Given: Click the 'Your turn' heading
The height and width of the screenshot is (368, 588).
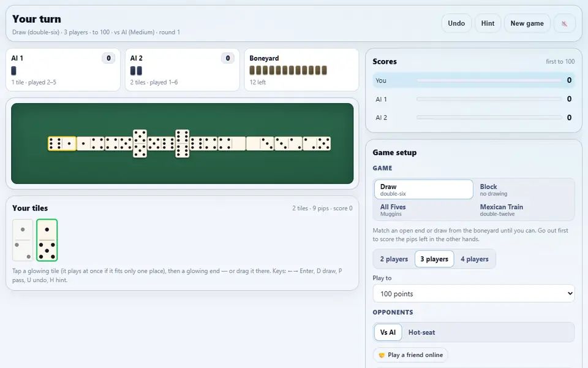Looking at the screenshot, I should pyautogui.click(x=36, y=19).
